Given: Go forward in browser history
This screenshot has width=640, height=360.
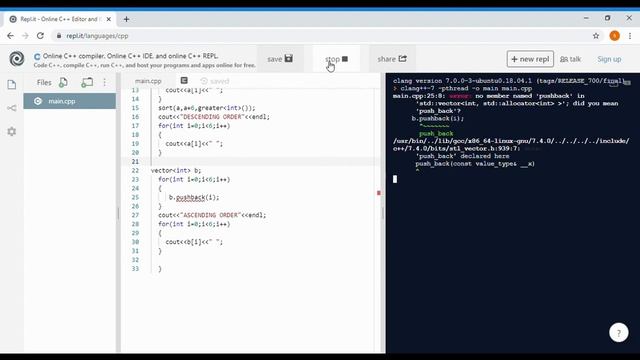Looking at the screenshot, I should pos(25,36).
